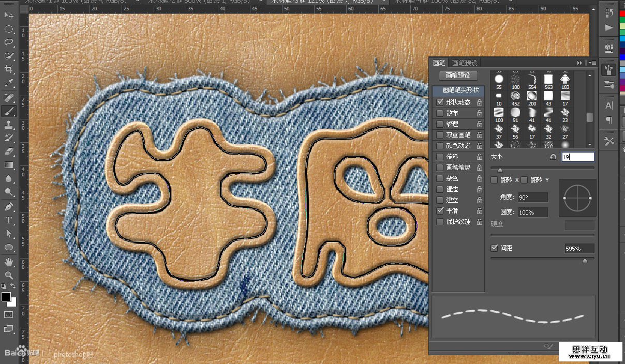625x364 pixels.
Task: Select the Eraser tool
Action: pos(9,151)
